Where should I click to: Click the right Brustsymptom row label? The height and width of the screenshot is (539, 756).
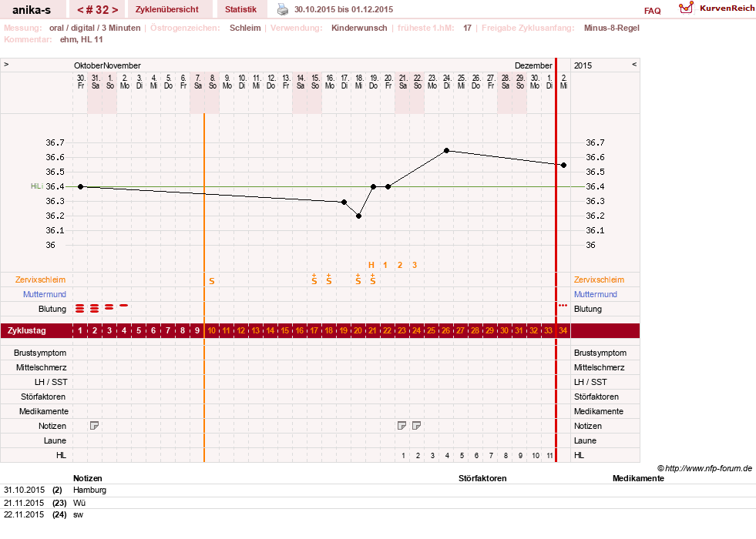(x=600, y=353)
